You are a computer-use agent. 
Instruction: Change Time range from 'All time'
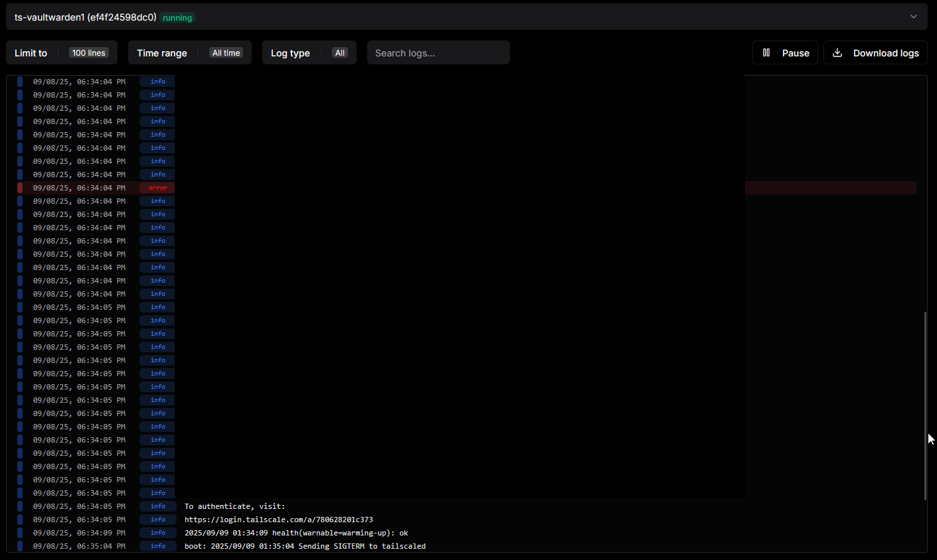[x=226, y=53]
